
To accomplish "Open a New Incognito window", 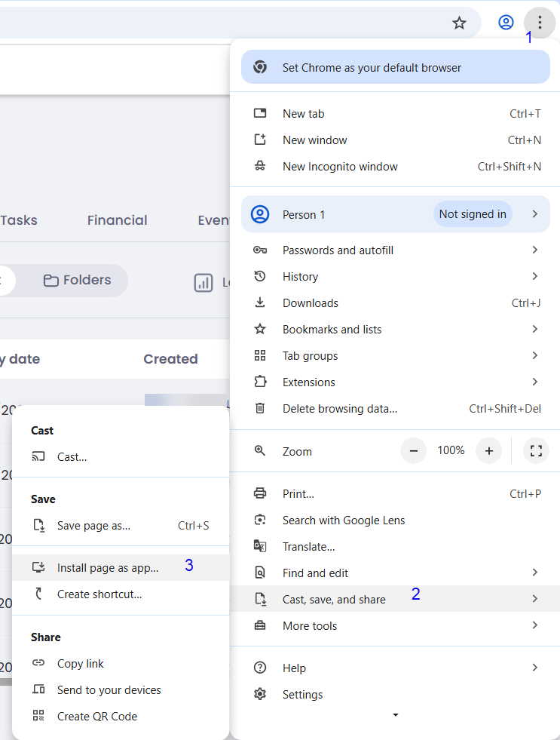I will click(339, 167).
